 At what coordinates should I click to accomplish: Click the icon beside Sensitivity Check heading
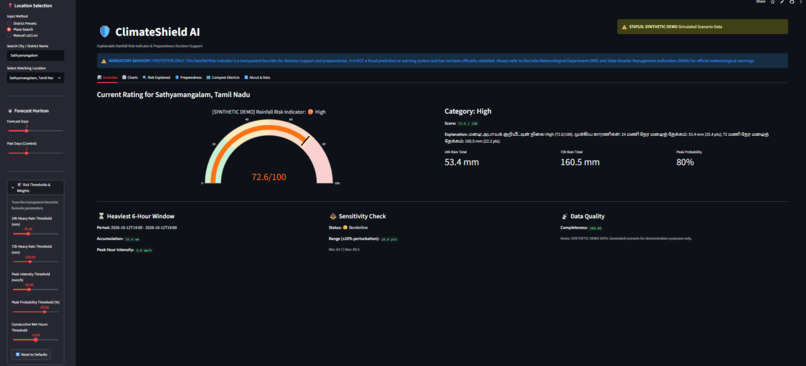click(x=333, y=216)
